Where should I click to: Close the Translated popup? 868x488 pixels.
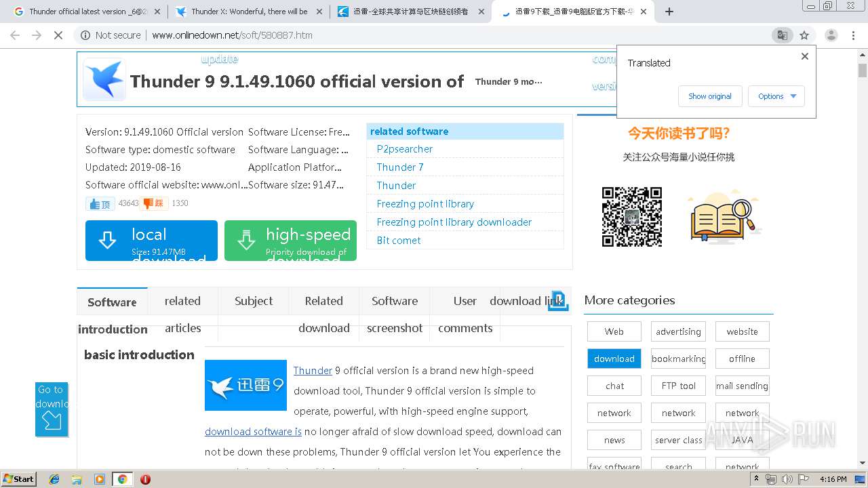click(x=805, y=56)
